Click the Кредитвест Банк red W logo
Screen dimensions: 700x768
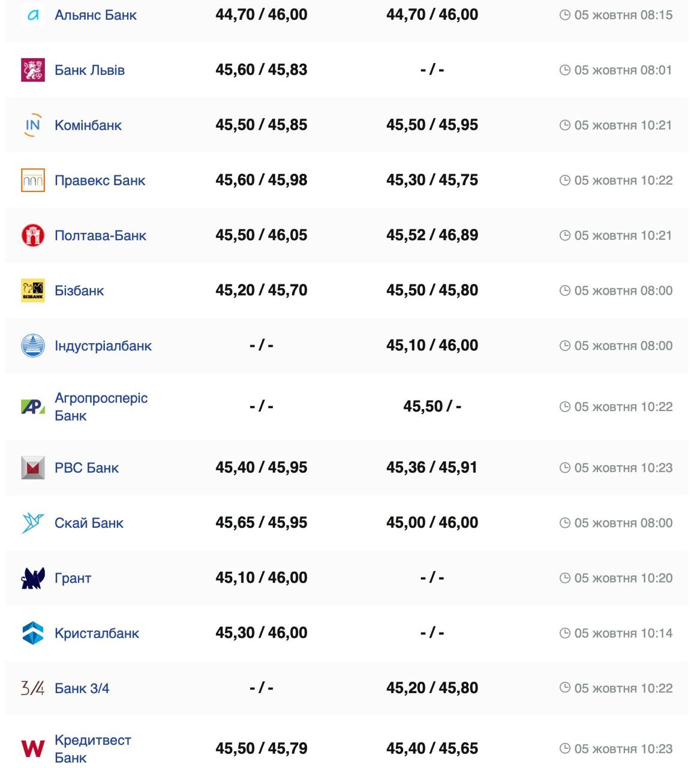(33, 748)
